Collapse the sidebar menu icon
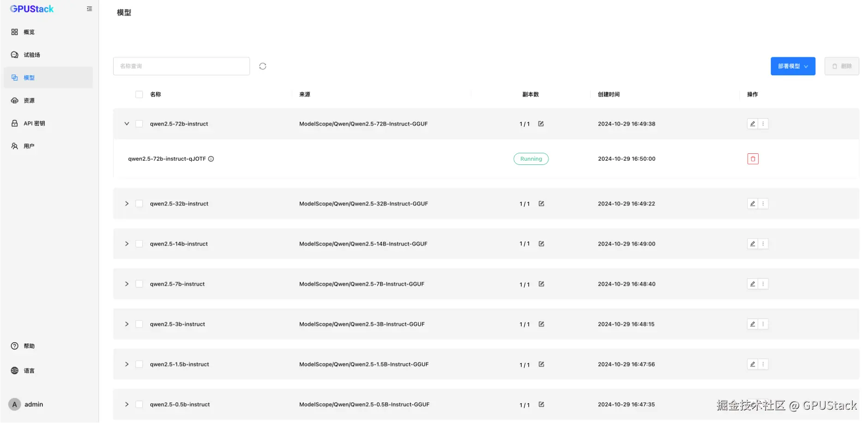This screenshot has height=423, width=868. (x=89, y=9)
